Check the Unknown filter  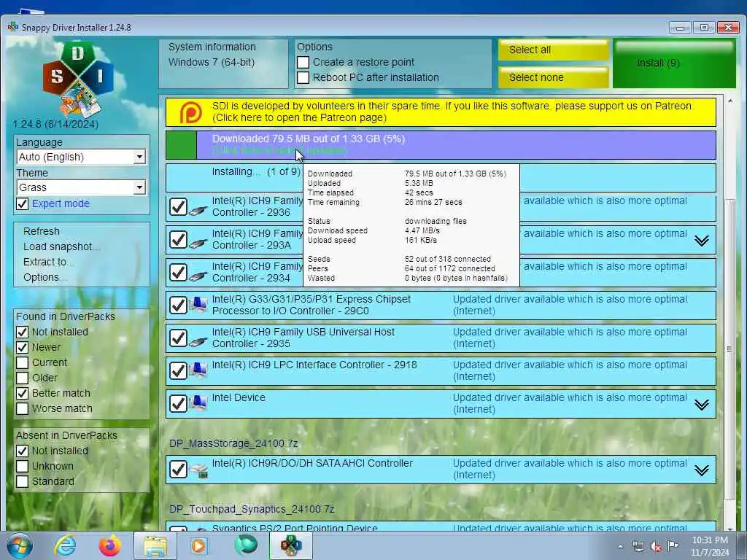(x=23, y=466)
